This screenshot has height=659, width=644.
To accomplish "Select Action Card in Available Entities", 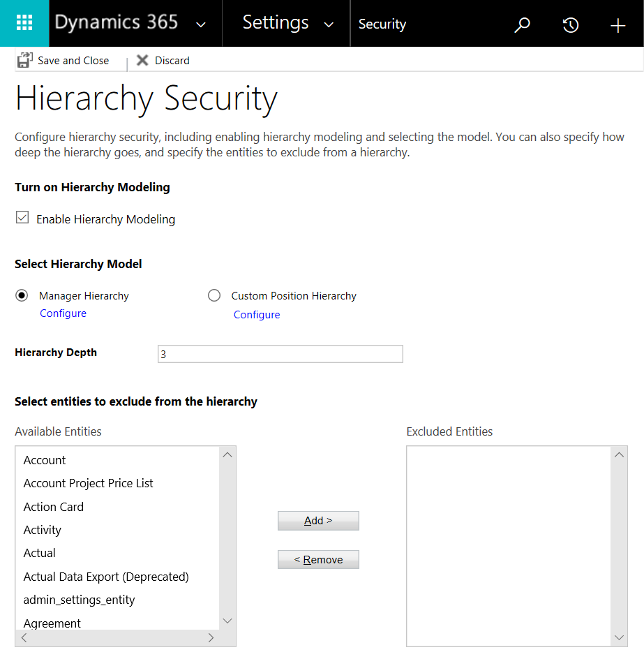I will (x=54, y=507).
